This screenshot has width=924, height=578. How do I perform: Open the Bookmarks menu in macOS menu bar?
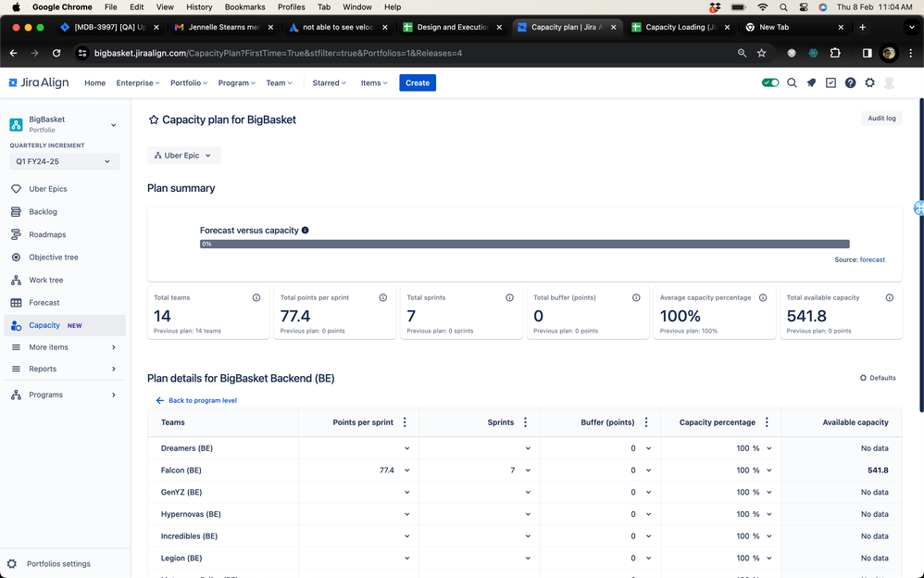coord(244,7)
